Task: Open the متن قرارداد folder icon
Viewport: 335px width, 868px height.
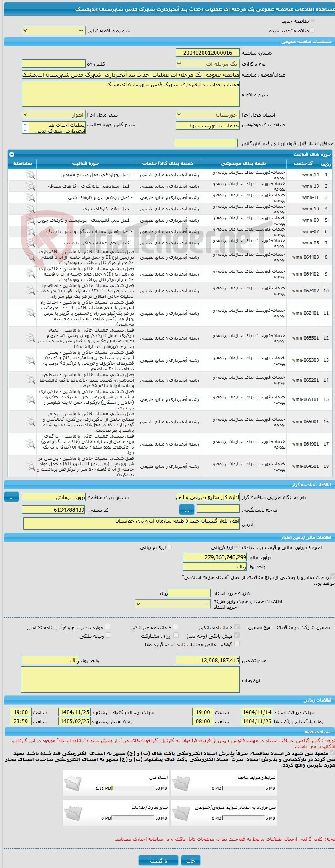Action: pyautogui.click(x=181, y=813)
